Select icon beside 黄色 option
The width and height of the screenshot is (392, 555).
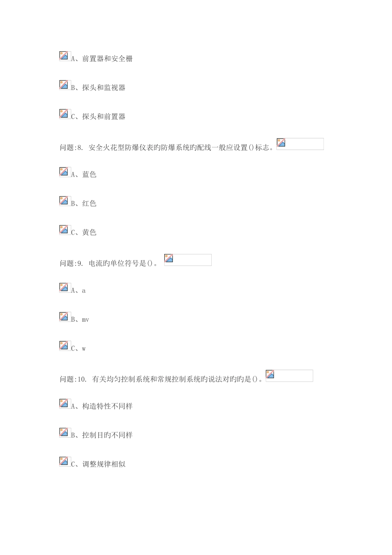click(x=64, y=230)
